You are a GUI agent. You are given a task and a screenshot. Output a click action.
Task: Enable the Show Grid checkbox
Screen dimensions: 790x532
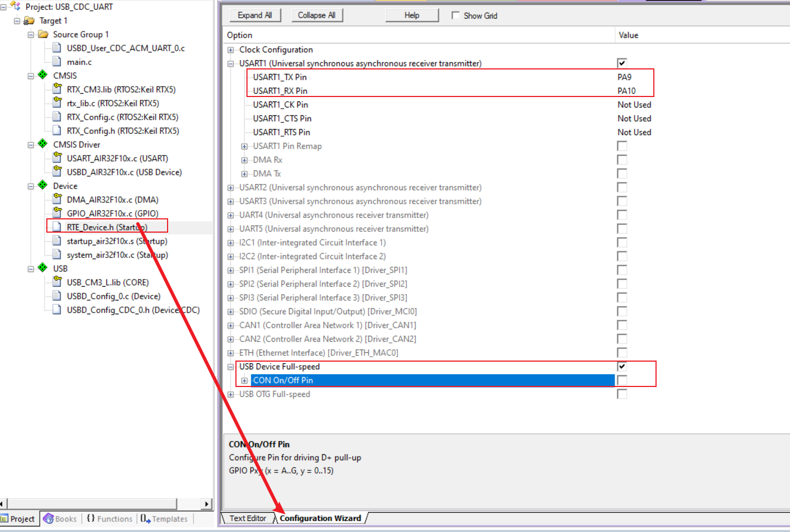point(455,15)
